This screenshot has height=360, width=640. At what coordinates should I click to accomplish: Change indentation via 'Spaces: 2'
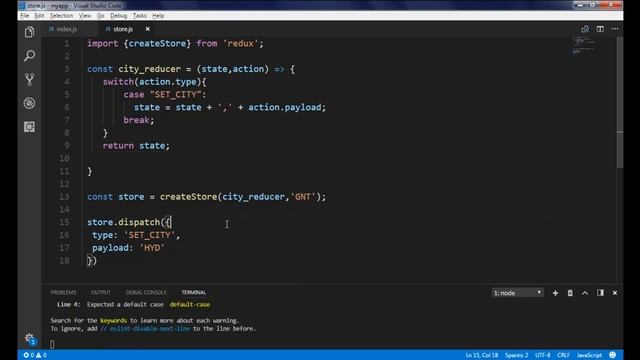pos(516,355)
